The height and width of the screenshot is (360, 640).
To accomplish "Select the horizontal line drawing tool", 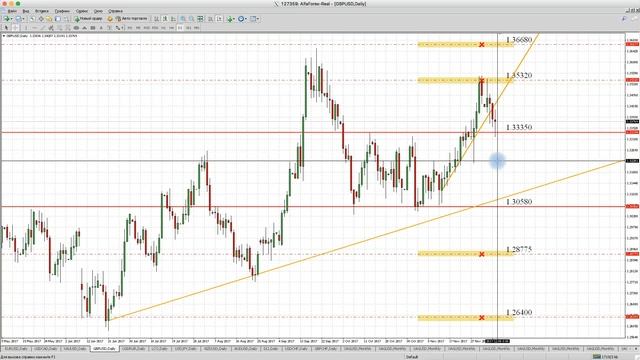I will pos(35,28).
